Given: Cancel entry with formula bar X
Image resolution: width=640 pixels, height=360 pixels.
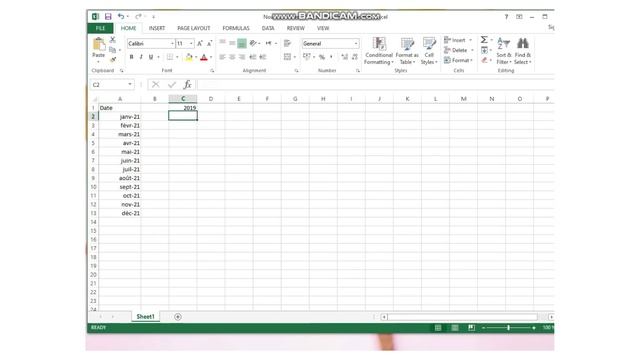Looking at the screenshot, I should 156,84.
